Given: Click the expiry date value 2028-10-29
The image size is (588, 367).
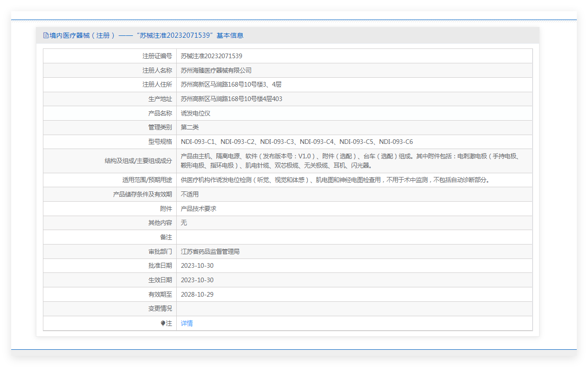Looking at the screenshot, I should (x=197, y=294).
